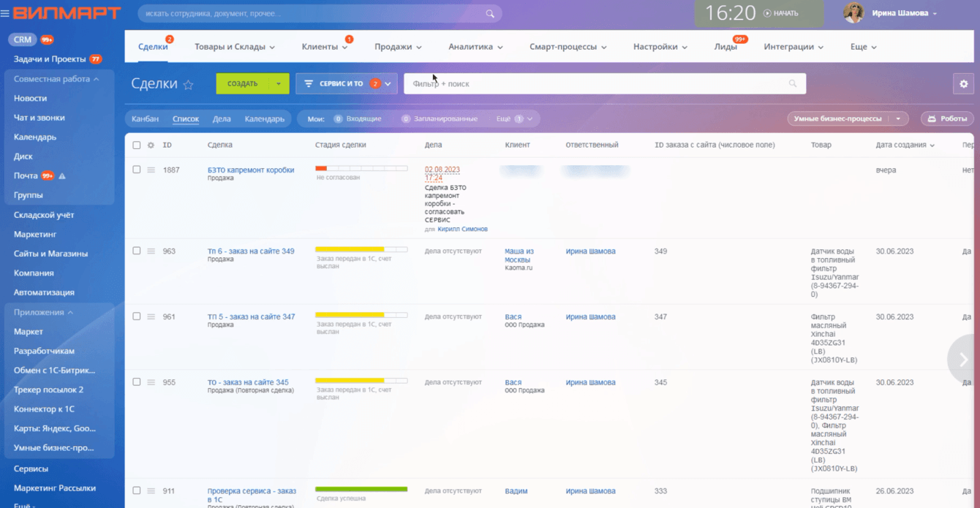Open the Сделки top menu tab
This screenshot has height=508, width=980.
point(153,47)
